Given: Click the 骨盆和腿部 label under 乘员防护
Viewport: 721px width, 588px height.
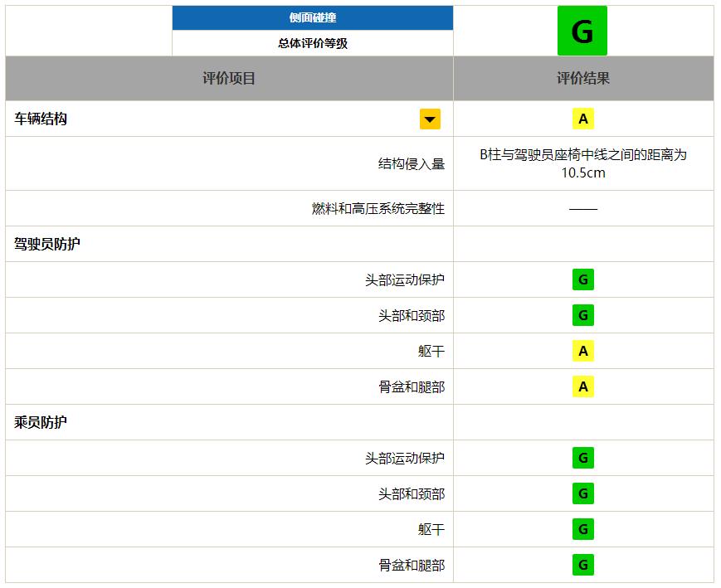Looking at the screenshot, I should [x=412, y=566].
